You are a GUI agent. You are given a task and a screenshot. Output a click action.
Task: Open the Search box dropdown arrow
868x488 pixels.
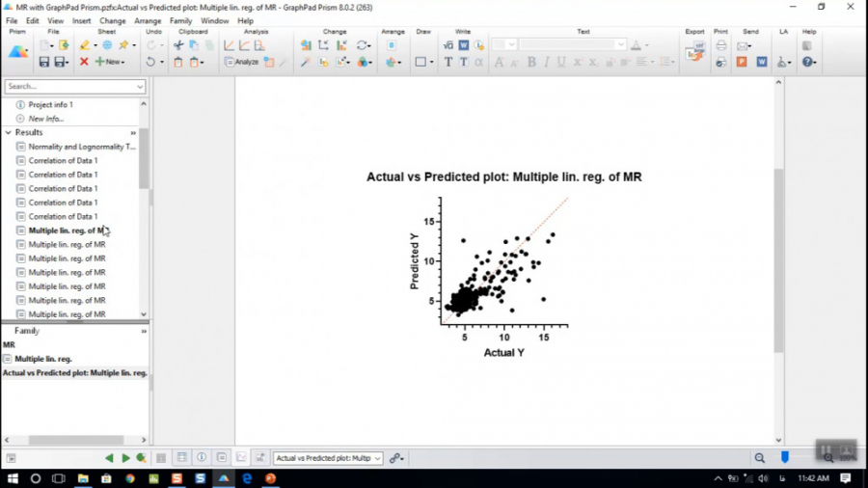pyautogui.click(x=140, y=86)
